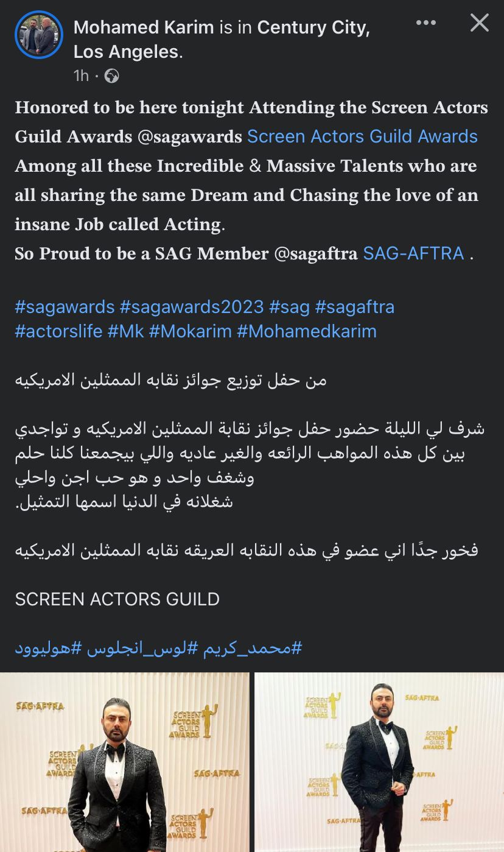The image size is (504, 852).
Task: Tap the #sagawards hashtag
Action: click(65, 307)
